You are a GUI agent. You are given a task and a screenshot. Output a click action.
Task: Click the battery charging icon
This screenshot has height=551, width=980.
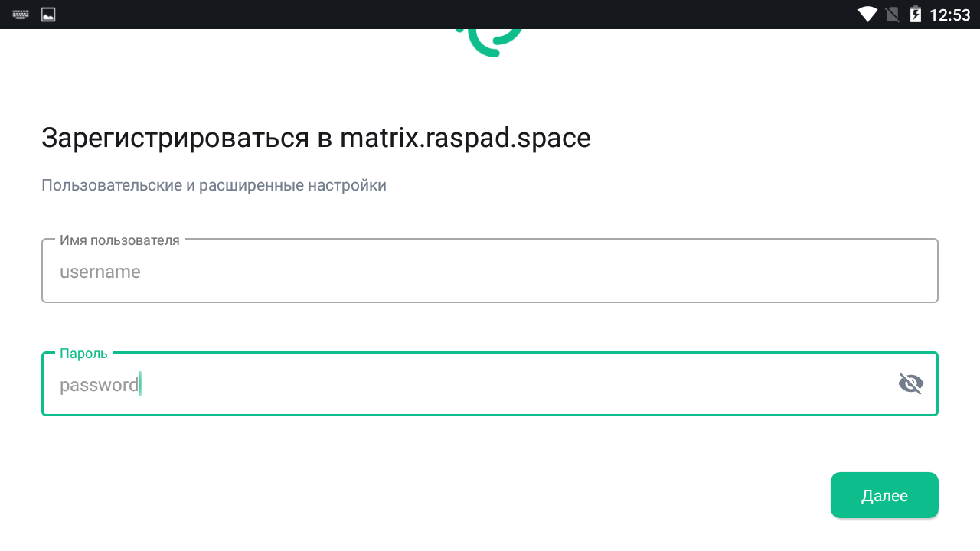[x=915, y=15]
